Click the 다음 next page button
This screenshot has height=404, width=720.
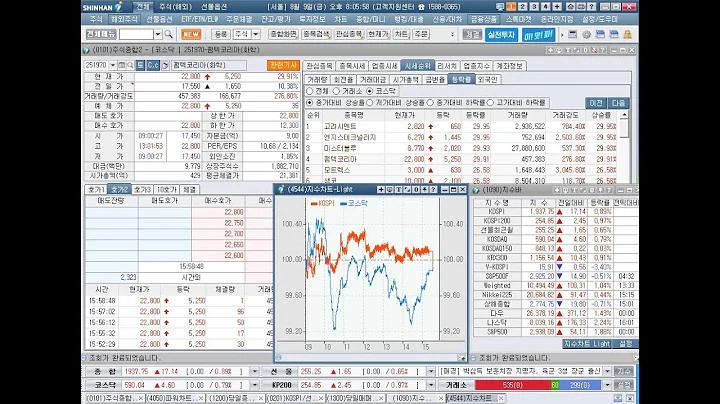coord(618,103)
